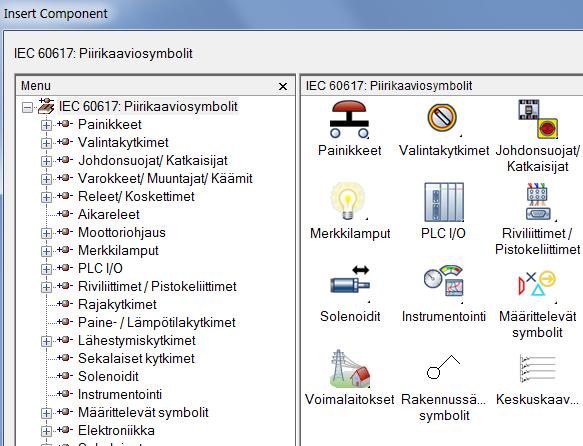583x446 pixels.
Task: Select Releet/ Koskettimet label in tree
Action: coord(136,197)
